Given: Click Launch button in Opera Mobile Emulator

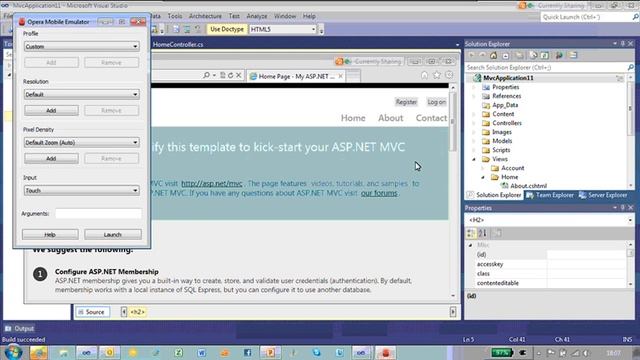Looking at the screenshot, I should coord(113,235).
